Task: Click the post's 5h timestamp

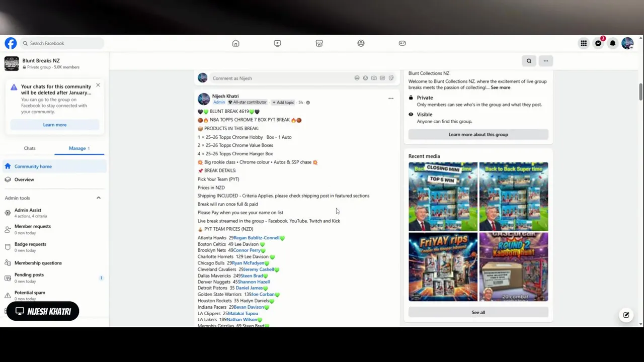Action: click(x=300, y=103)
